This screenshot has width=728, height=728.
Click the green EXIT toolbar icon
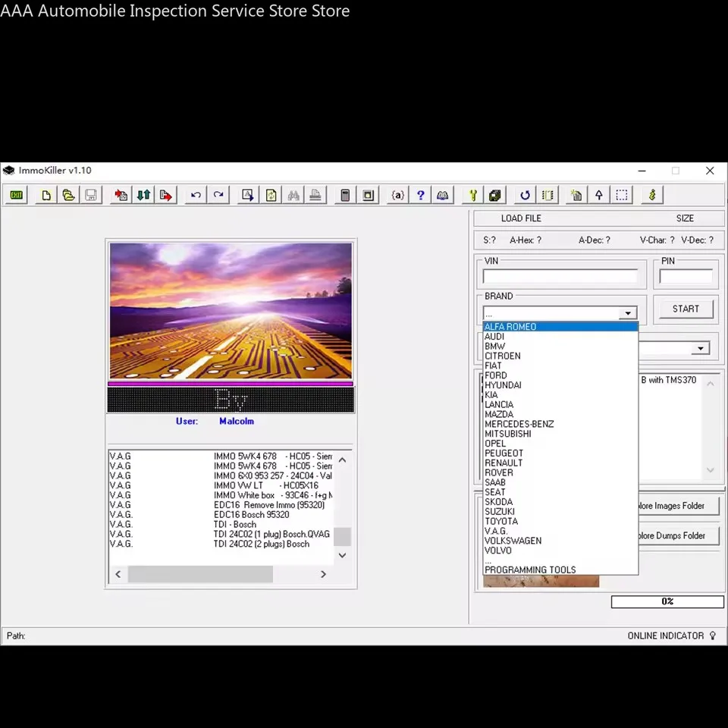click(x=16, y=195)
